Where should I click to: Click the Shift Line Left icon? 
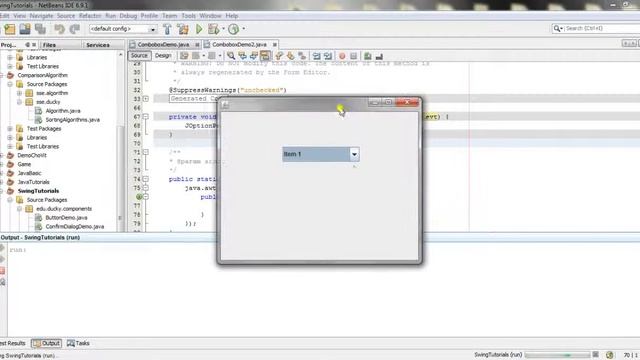316,56
